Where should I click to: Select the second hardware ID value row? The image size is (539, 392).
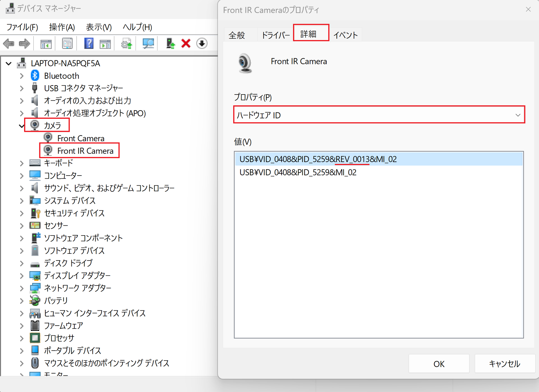pyautogui.click(x=298, y=172)
